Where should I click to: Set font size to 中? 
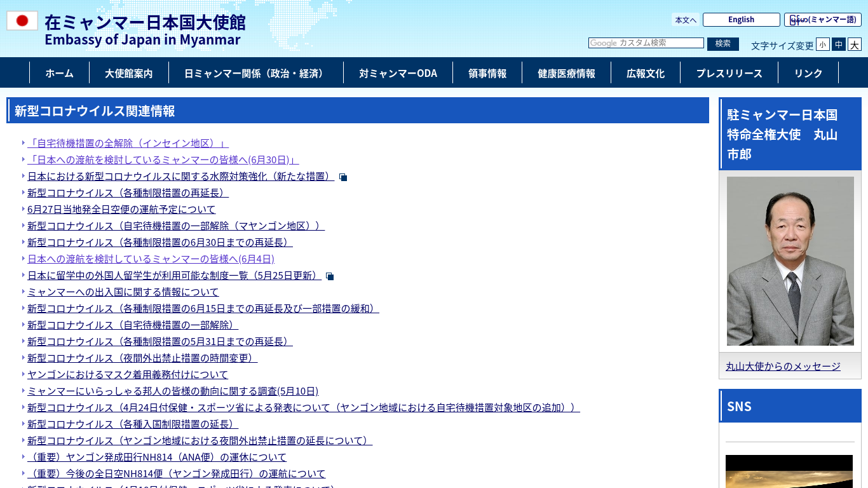tap(839, 44)
